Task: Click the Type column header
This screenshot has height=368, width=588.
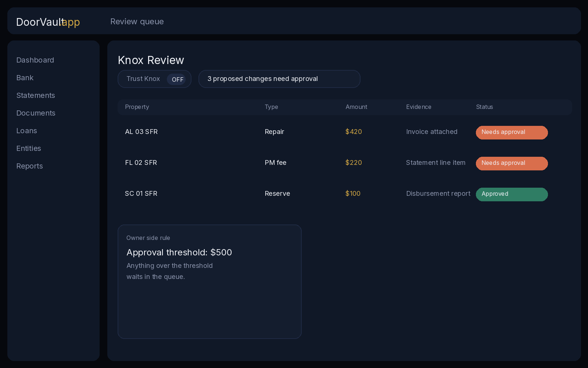Action: tap(272, 107)
